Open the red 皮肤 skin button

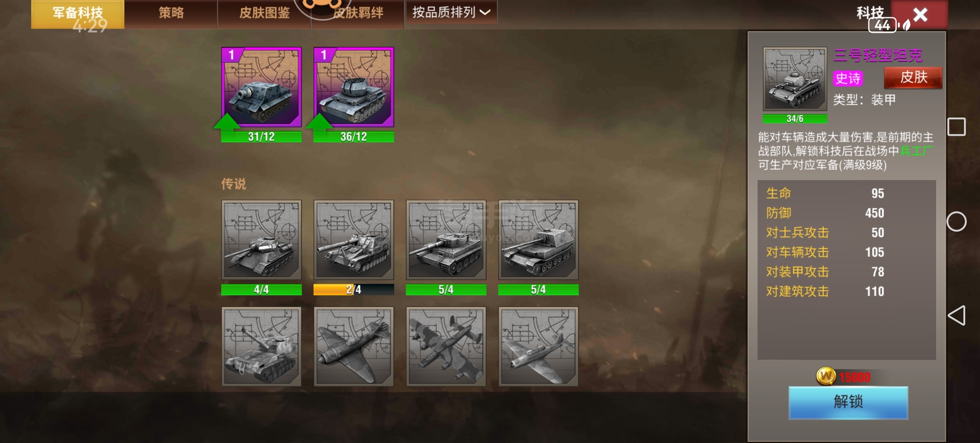913,77
